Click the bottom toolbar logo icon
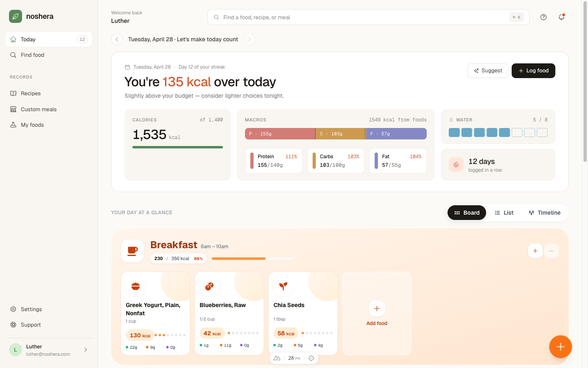This screenshot has width=588, height=368. pos(277,358)
